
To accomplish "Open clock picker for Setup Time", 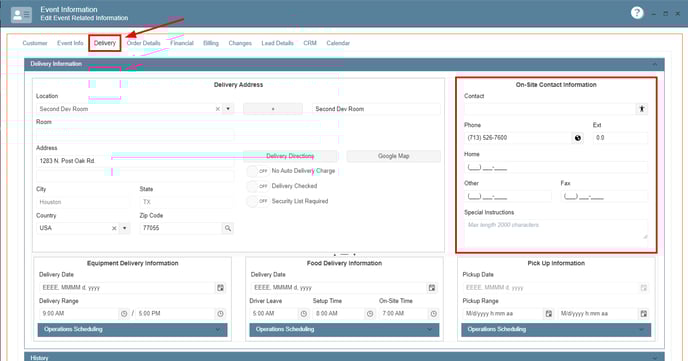I will click(x=370, y=314).
